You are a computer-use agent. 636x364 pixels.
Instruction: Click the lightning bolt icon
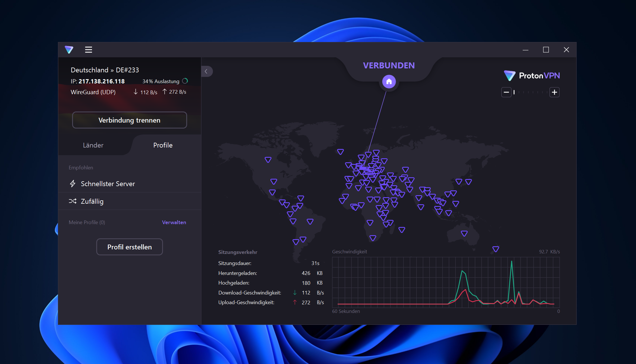(73, 184)
